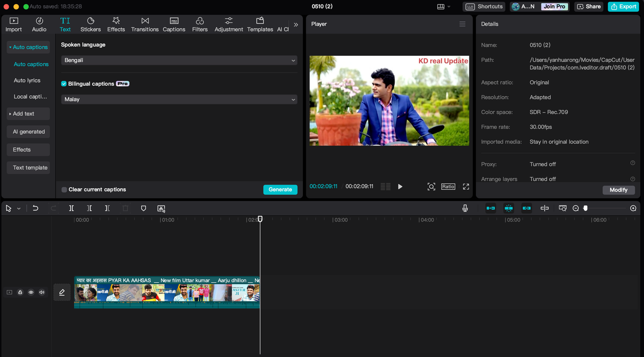Open the Malay bilingual language dropdown
644x357 pixels.
(179, 100)
